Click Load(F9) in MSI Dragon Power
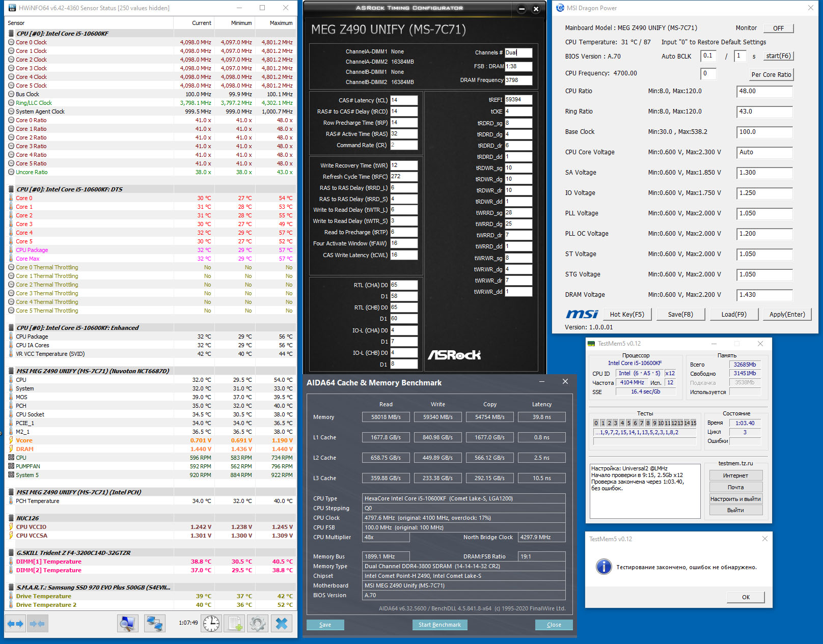 [734, 315]
